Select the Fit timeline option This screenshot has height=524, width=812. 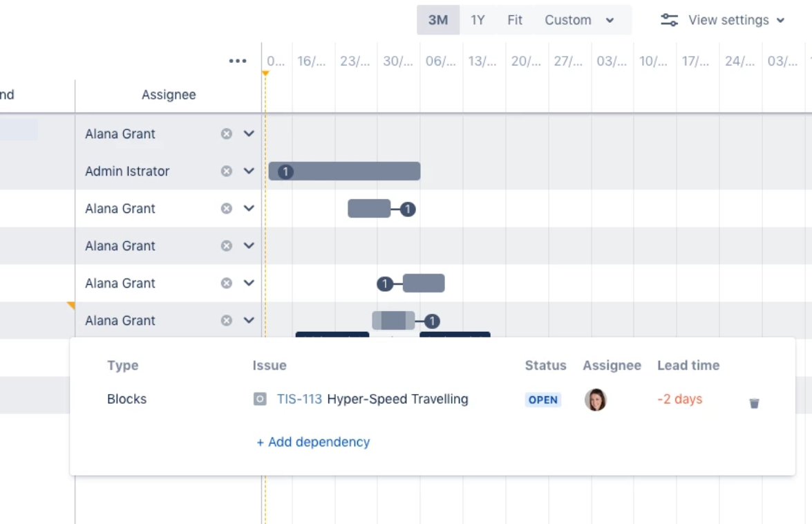515,19
